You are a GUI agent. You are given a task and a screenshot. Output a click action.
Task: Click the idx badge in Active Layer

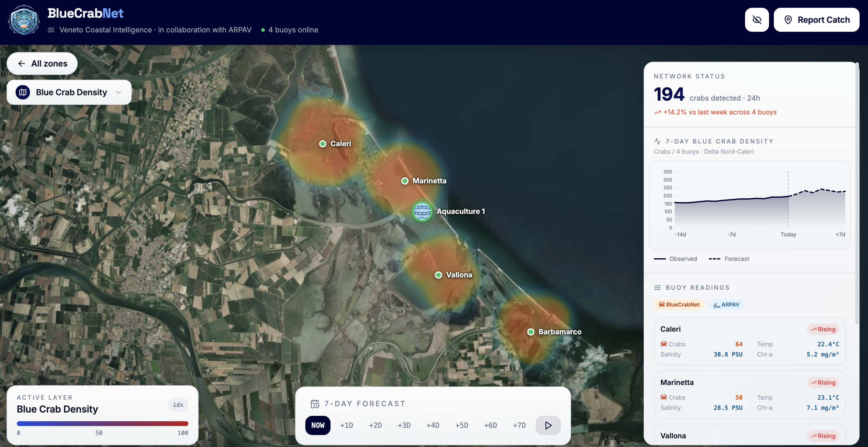[x=178, y=404]
